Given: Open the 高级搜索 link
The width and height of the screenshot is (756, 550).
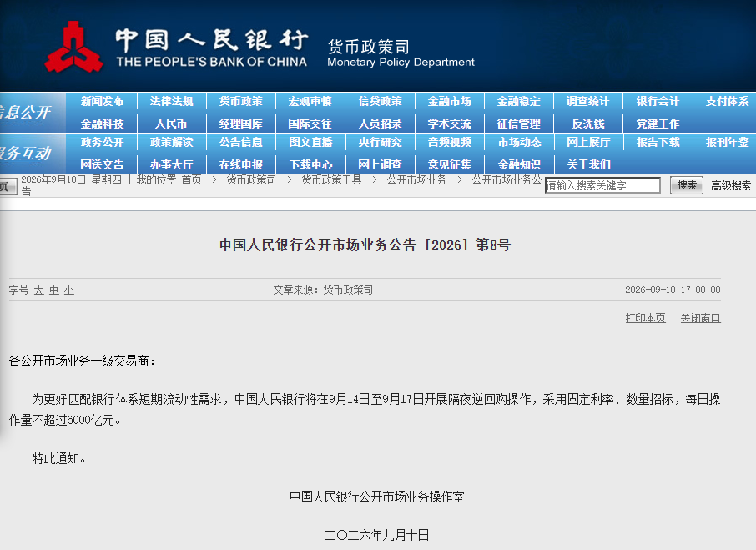Looking at the screenshot, I should pos(731,185).
